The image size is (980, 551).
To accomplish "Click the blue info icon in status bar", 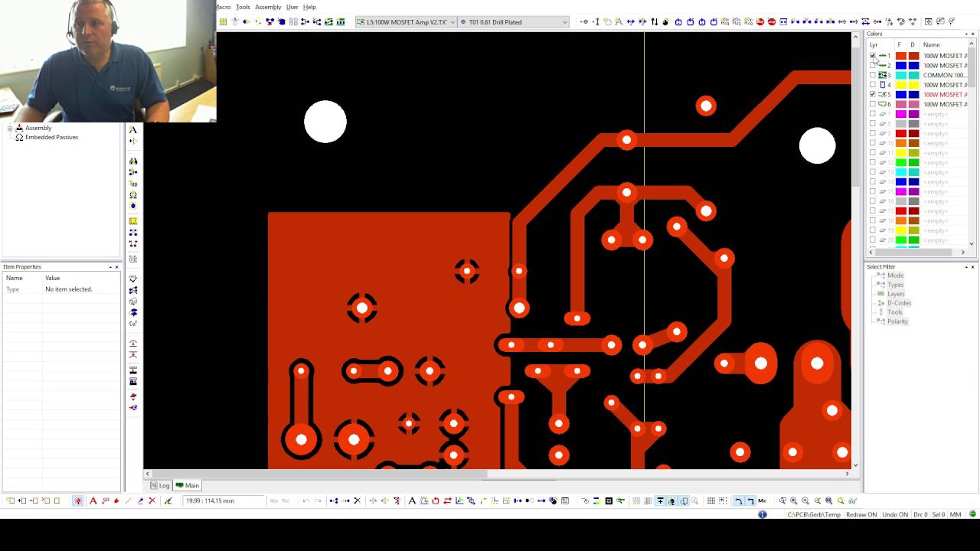I will point(763,514).
